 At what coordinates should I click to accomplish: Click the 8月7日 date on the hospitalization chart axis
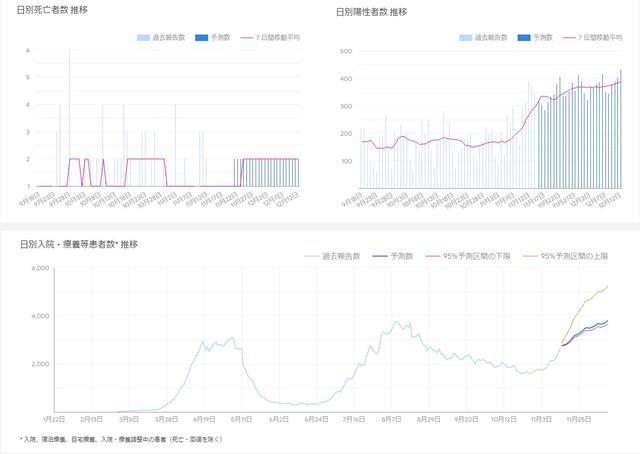pos(391,419)
